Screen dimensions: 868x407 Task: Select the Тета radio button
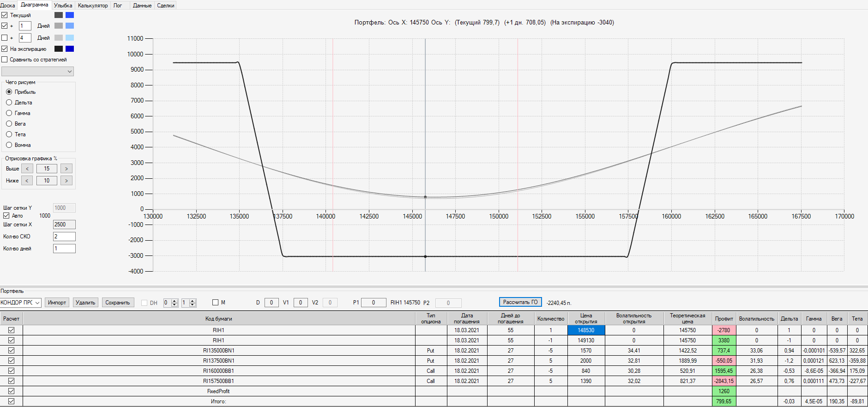[9, 134]
